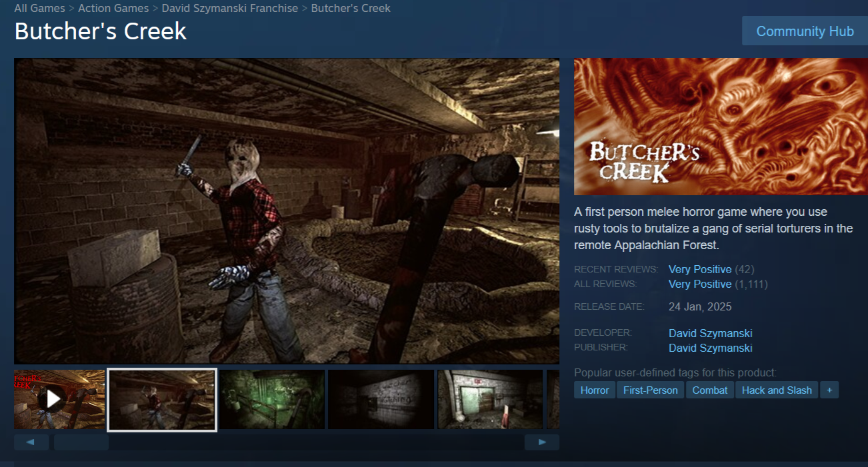The height and width of the screenshot is (467, 868).
Task: Click the release date 24 Jan, 2025
Action: coord(700,307)
